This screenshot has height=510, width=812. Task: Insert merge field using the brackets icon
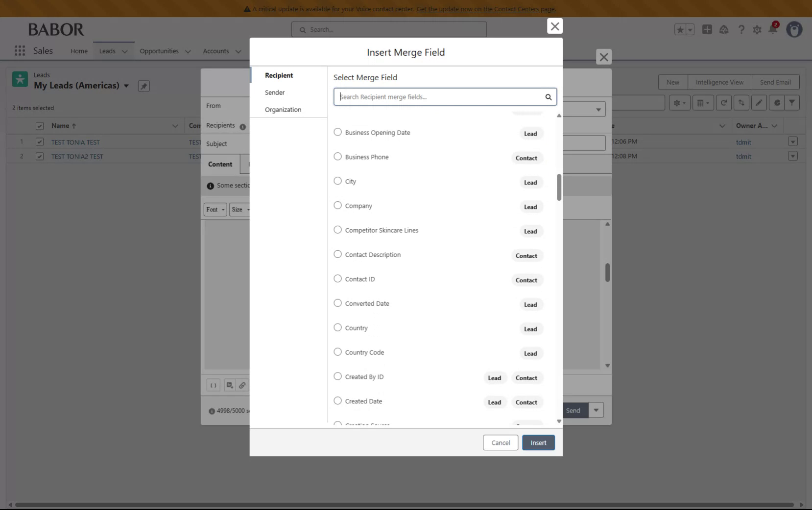click(x=214, y=385)
